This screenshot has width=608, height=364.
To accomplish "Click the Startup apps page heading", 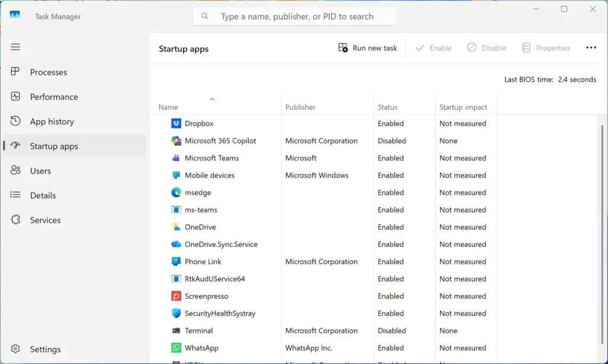I will pyautogui.click(x=183, y=49).
